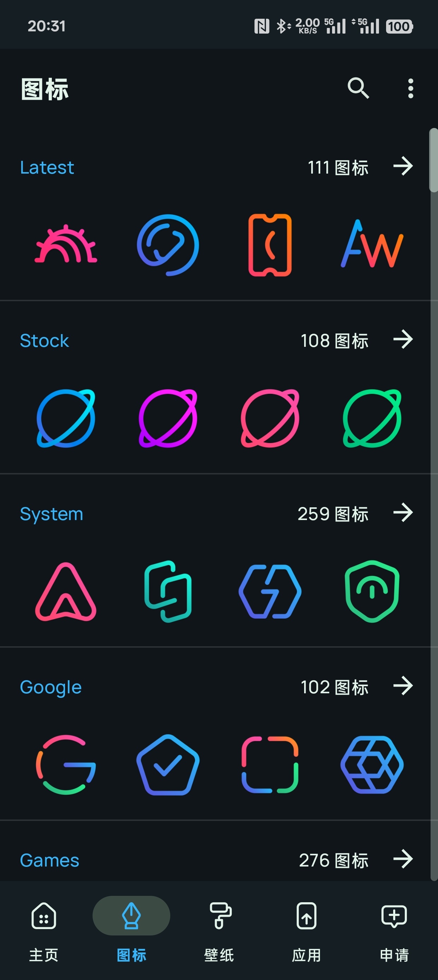Image resolution: width=438 pixels, height=980 pixels.
Task: Pick the magenta planet icon
Action: [168, 418]
